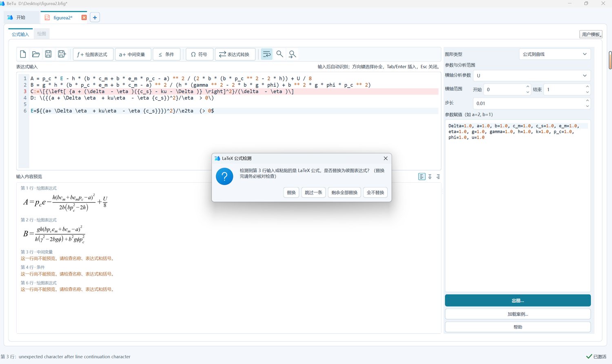The width and height of the screenshot is (612, 364).
Task: Click the question mark icon in dialog
Action: click(x=224, y=176)
